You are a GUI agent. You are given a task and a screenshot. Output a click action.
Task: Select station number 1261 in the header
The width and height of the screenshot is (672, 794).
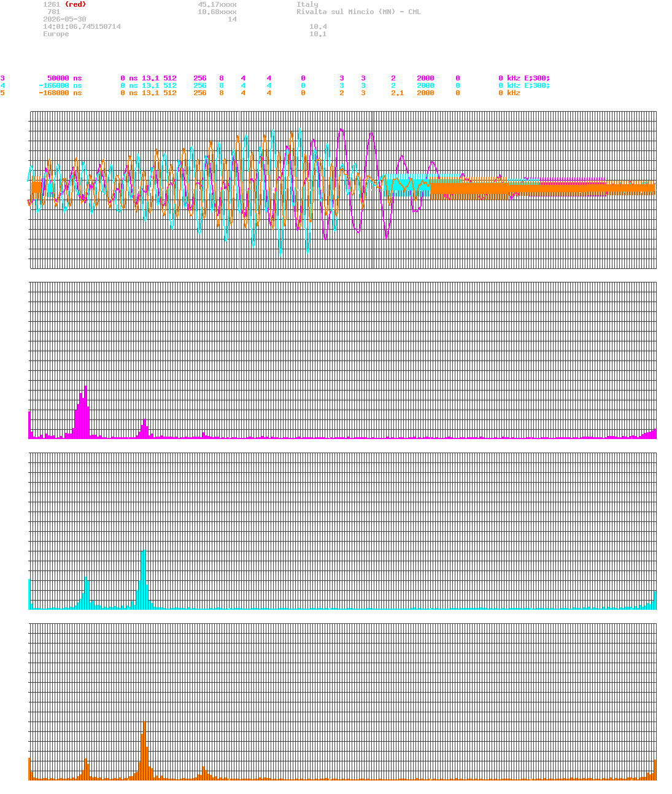(x=52, y=4)
